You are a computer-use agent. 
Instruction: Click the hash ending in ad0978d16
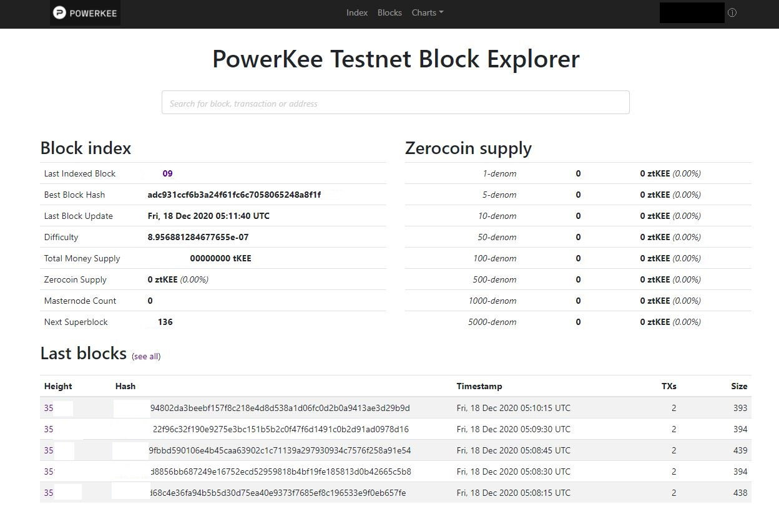tap(281, 429)
